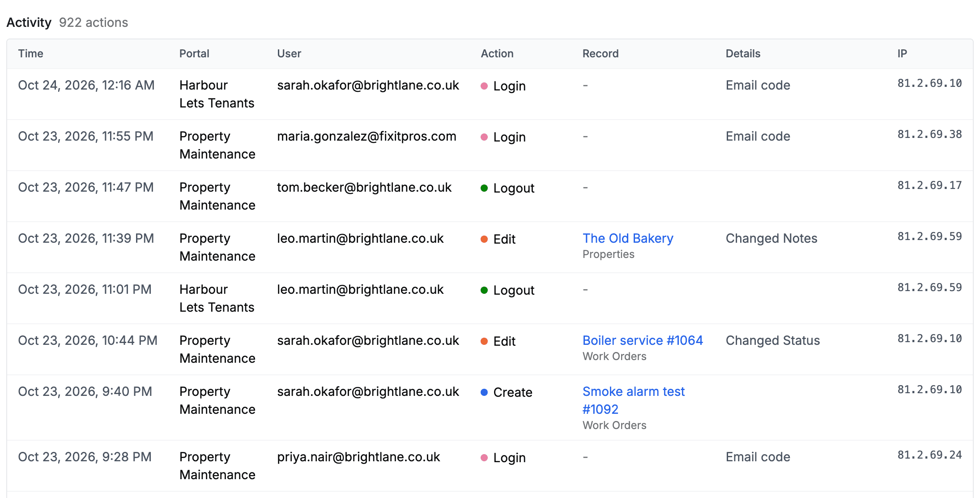980x498 pixels.
Task: Open Smoke alarm test #1092 link
Action: 634,400
